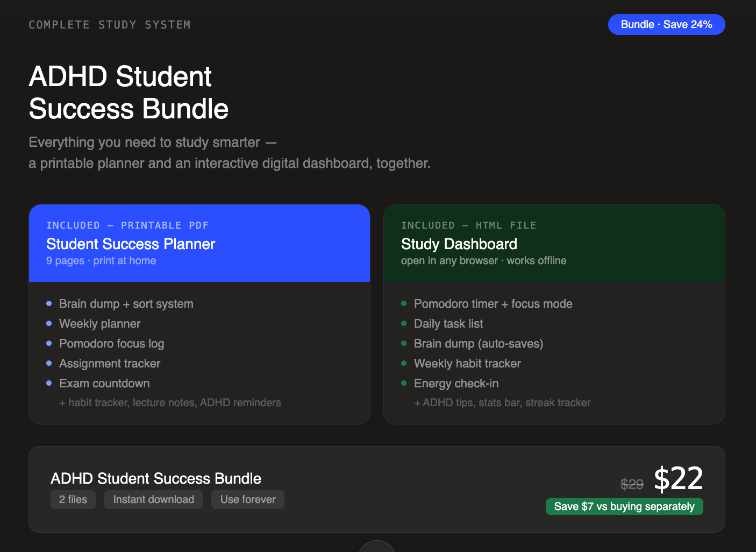Click '9 pages · print at home' text

101,260
